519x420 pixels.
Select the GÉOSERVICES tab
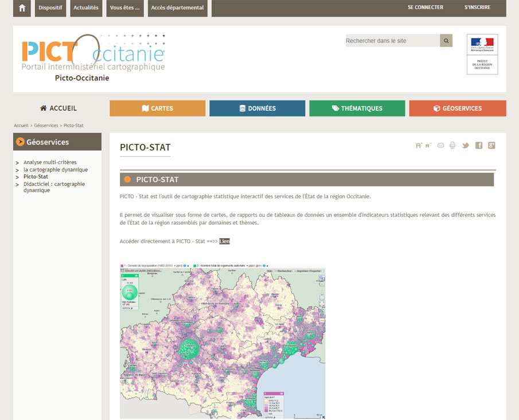point(458,108)
